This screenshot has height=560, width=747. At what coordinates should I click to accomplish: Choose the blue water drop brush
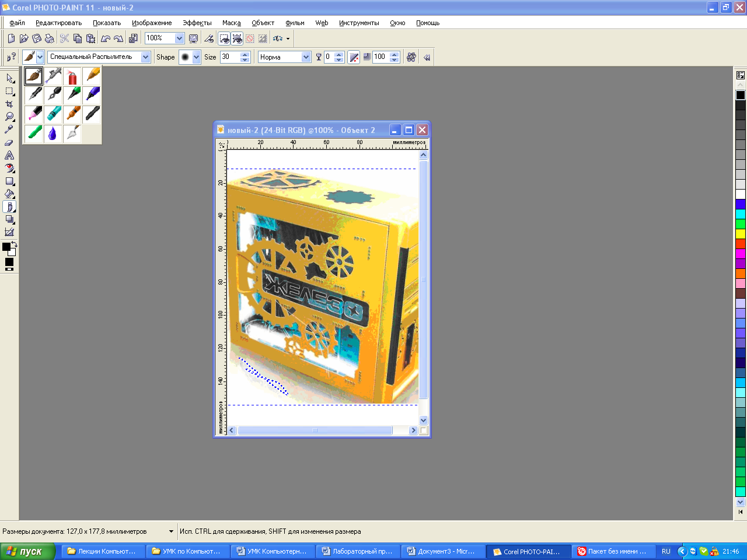(53, 133)
